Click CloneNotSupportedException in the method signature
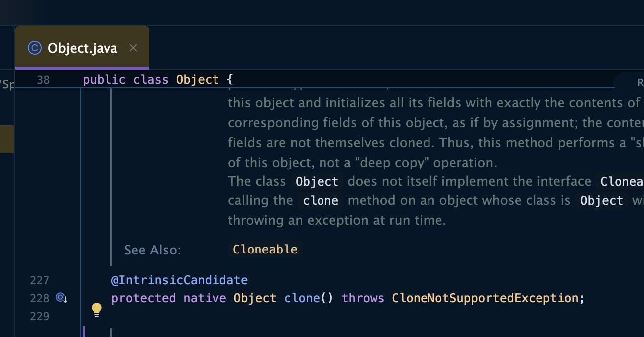The height and width of the screenshot is (337, 644). pyautogui.click(x=485, y=298)
